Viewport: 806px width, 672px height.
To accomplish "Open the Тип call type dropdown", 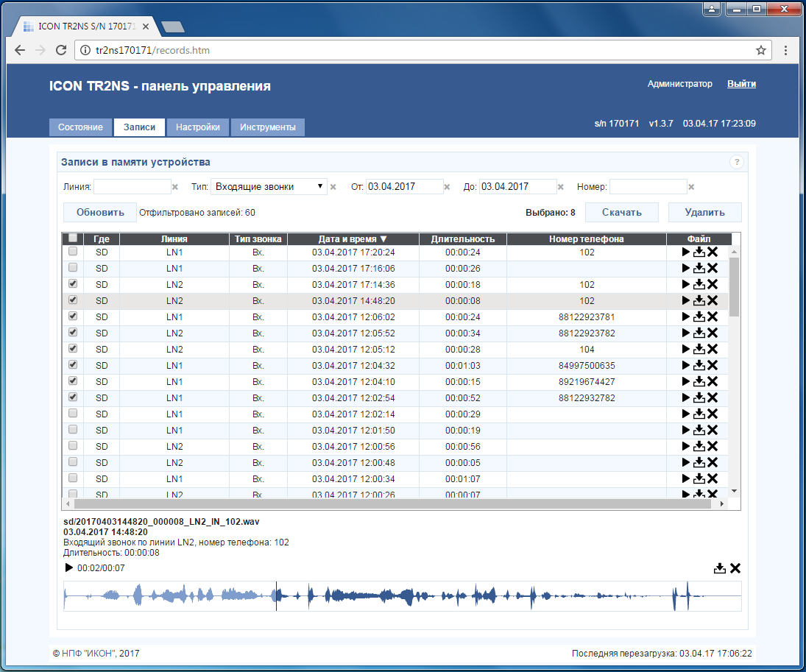I will pyautogui.click(x=269, y=187).
